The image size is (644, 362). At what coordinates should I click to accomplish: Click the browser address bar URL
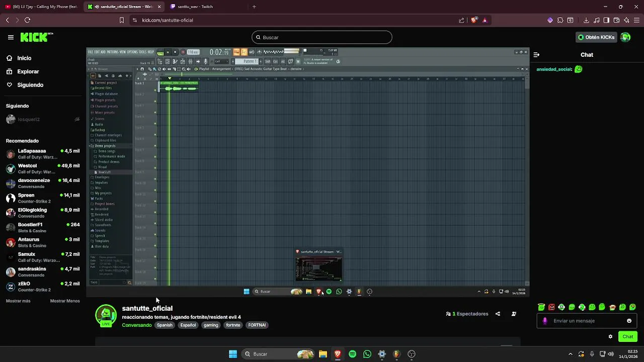click(x=168, y=20)
